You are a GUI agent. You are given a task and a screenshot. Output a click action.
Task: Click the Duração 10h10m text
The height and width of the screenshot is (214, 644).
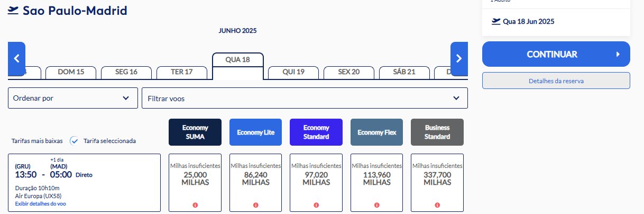click(x=37, y=188)
